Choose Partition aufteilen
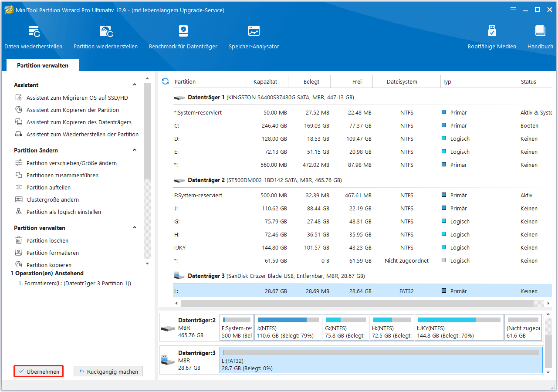Screen dimensions: 558x392 click(43, 188)
